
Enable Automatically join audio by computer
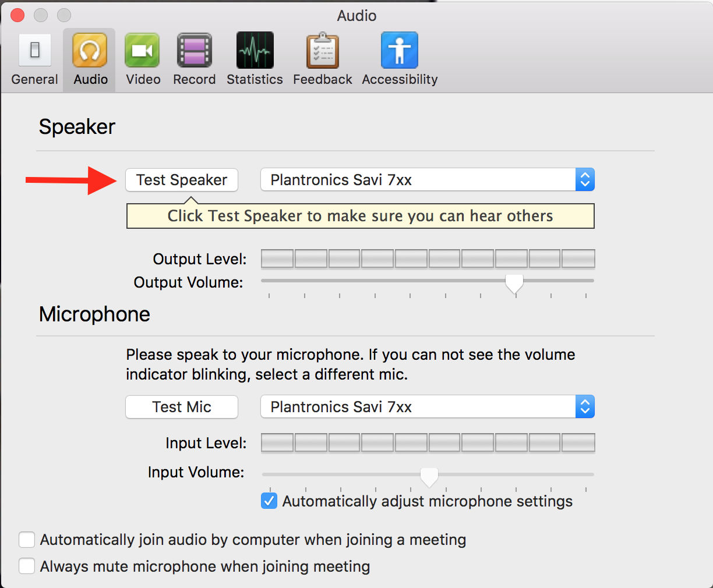pyautogui.click(x=27, y=540)
